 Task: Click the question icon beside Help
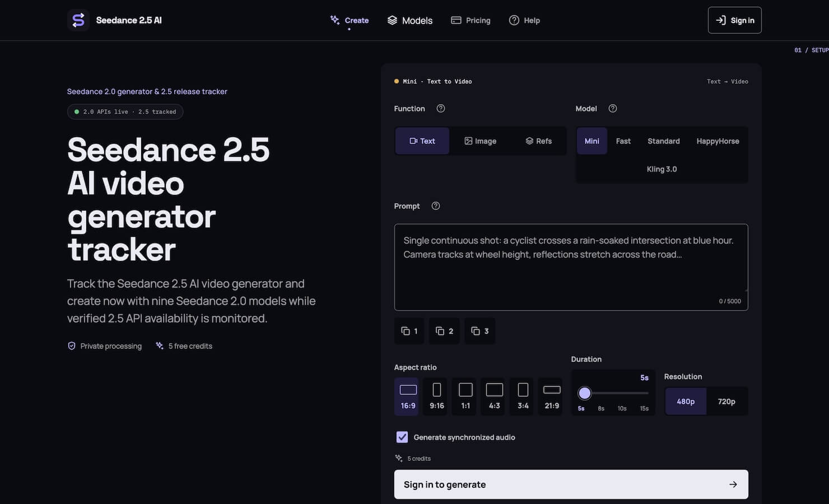(514, 20)
